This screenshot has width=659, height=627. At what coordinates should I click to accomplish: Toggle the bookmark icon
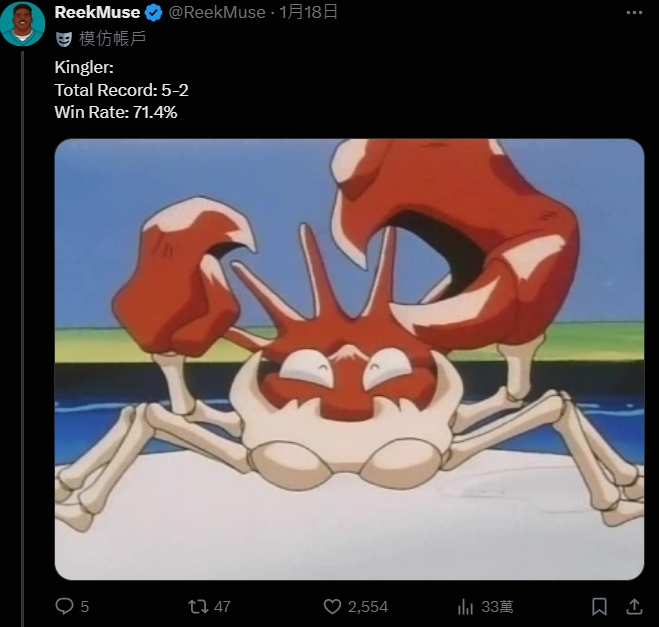point(599,606)
